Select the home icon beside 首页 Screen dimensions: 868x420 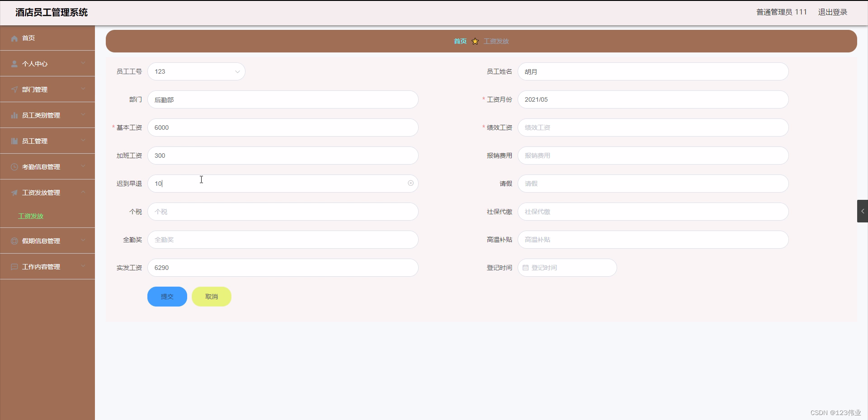coord(14,38)
